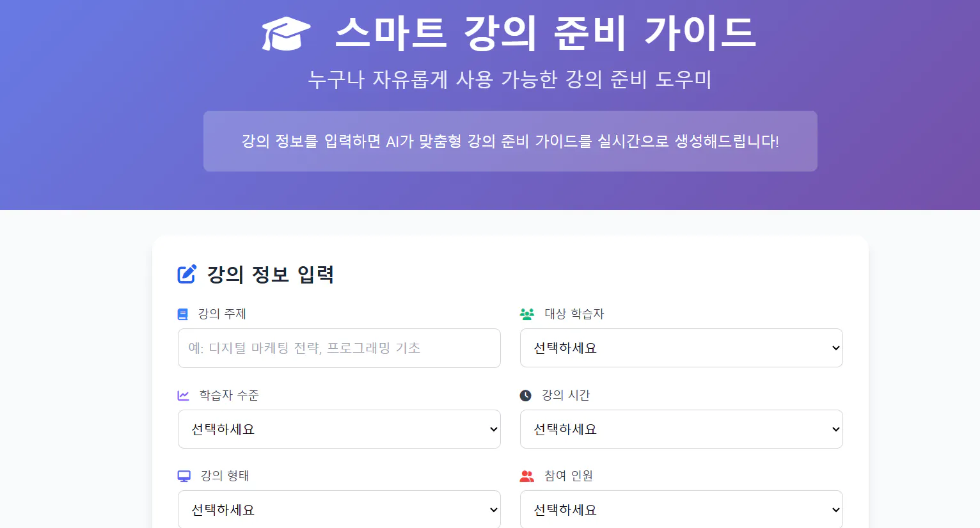Click the chevron on the 참여 인원 select
Viewport: 980px width, 528px height.
pos(835,509)
